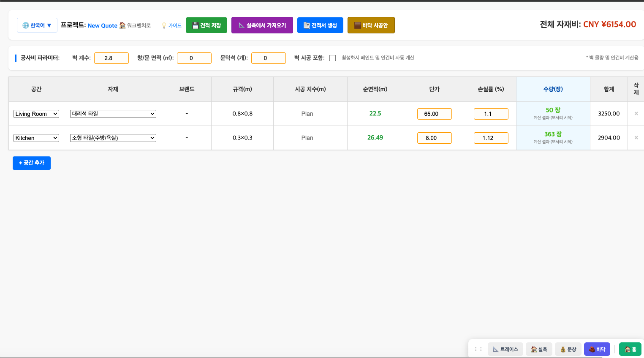Image resolution: width=644 pixels, height=358 pixels.
Task: Edit the 65.00 unit price field
Action: coord(435,114)
